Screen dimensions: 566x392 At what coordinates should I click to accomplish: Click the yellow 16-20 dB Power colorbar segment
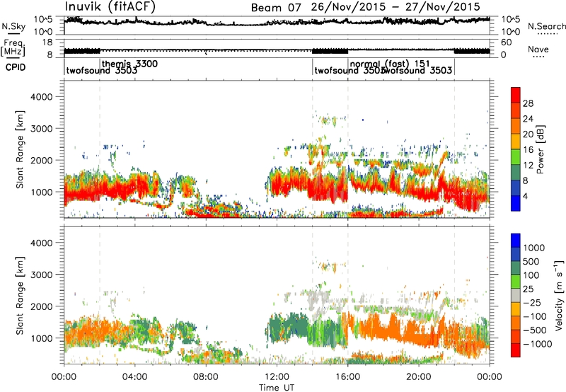[516, 142]
